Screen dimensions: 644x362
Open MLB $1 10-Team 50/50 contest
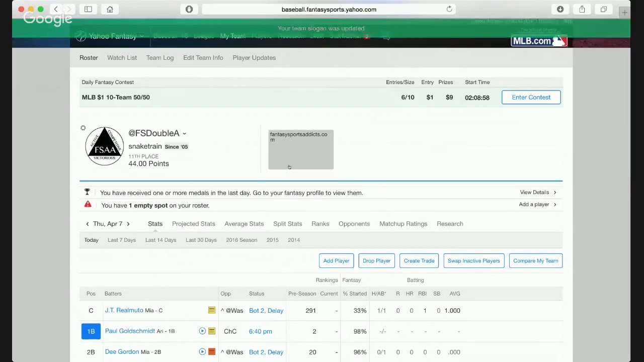click(116, 97)
